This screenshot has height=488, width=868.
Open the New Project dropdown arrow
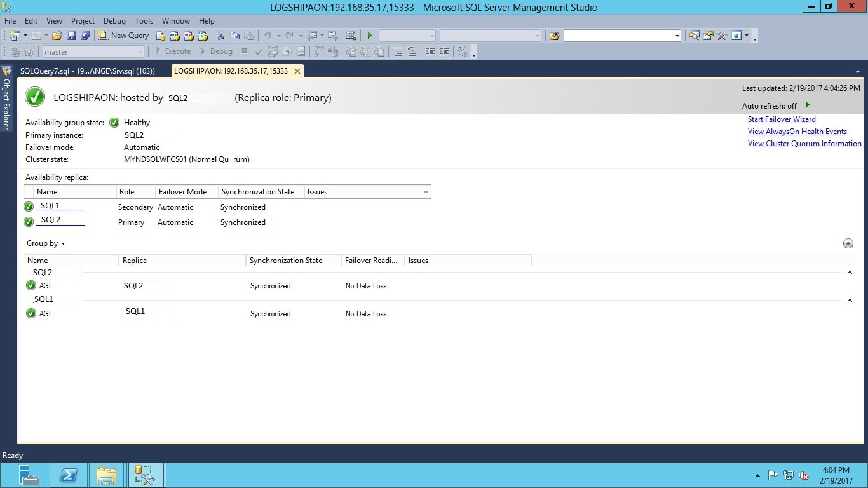coord(25,36)
